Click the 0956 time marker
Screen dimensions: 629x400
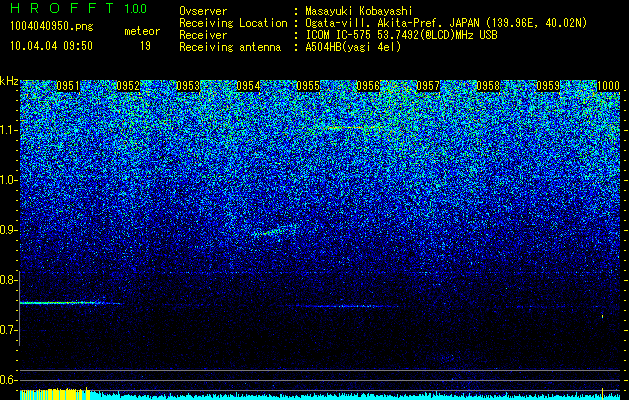[368, 86]
